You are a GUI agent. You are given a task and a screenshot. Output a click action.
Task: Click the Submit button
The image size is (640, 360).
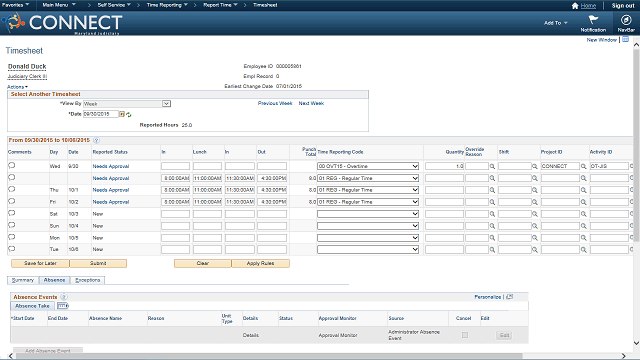[x=98, y=263]
